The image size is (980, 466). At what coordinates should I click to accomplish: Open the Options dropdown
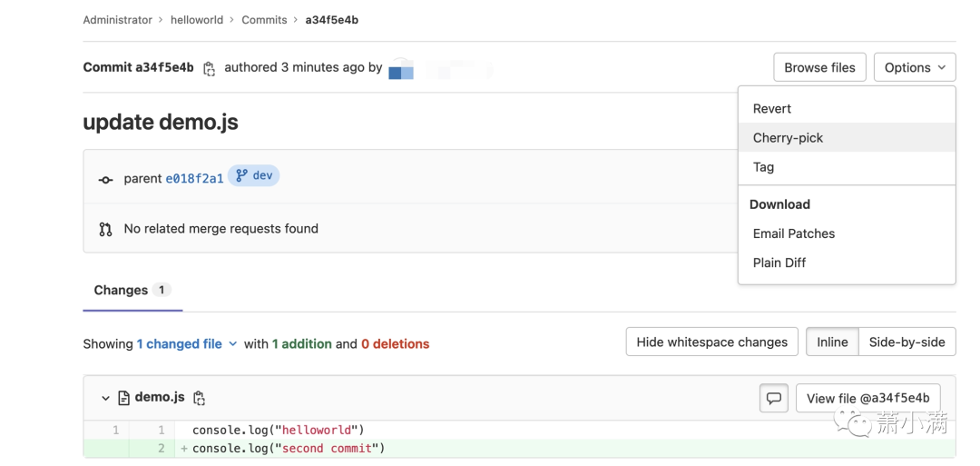[x=915, y=67]
